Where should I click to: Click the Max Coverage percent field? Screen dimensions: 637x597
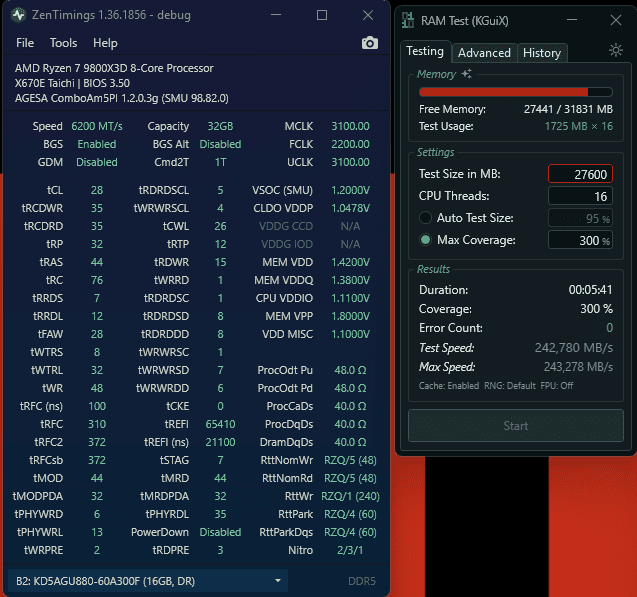[580, 240]
